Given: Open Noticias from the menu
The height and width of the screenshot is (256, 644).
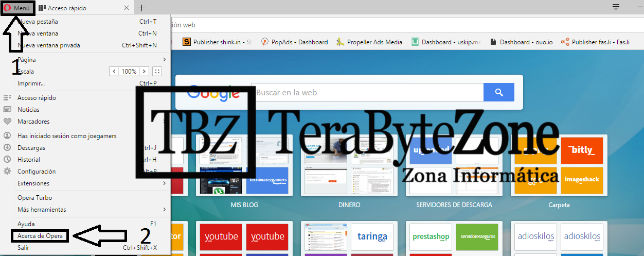Looking at the screenshot, I should (x=86, y=110).
